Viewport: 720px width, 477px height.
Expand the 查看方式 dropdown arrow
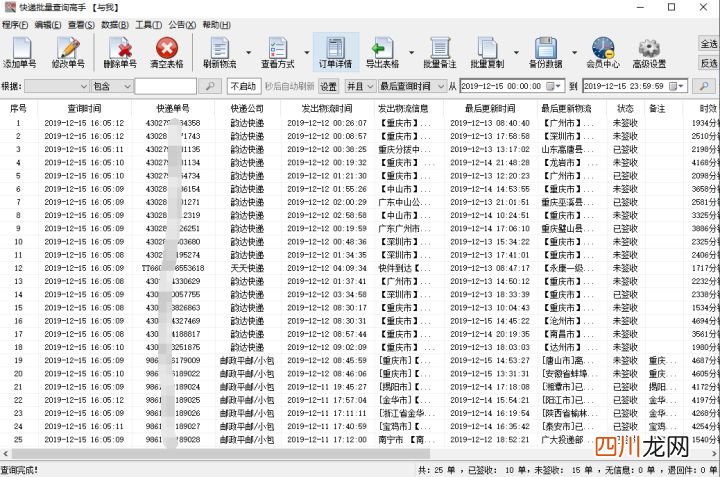[306, 52]
